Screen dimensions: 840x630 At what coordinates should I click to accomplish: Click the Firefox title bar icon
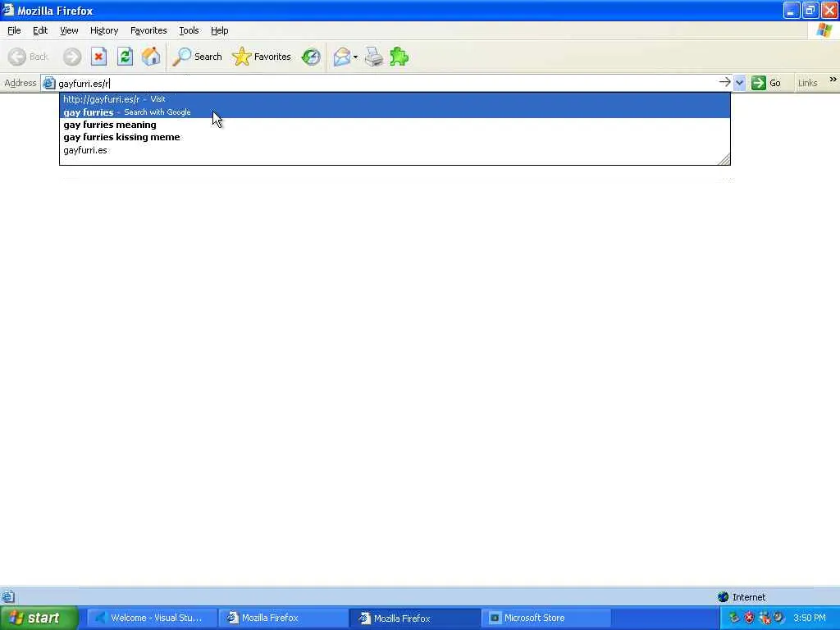pyautogui.click(x=8, y=10)
